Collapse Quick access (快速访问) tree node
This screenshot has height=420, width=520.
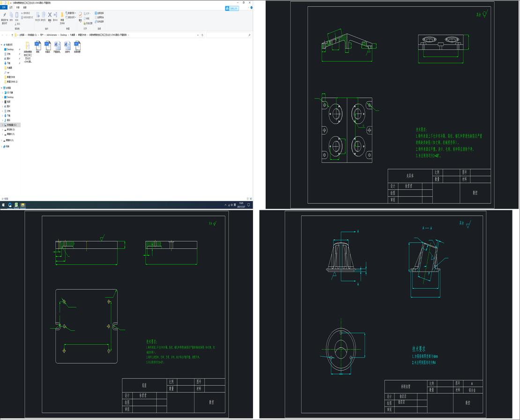click(1, 45)
